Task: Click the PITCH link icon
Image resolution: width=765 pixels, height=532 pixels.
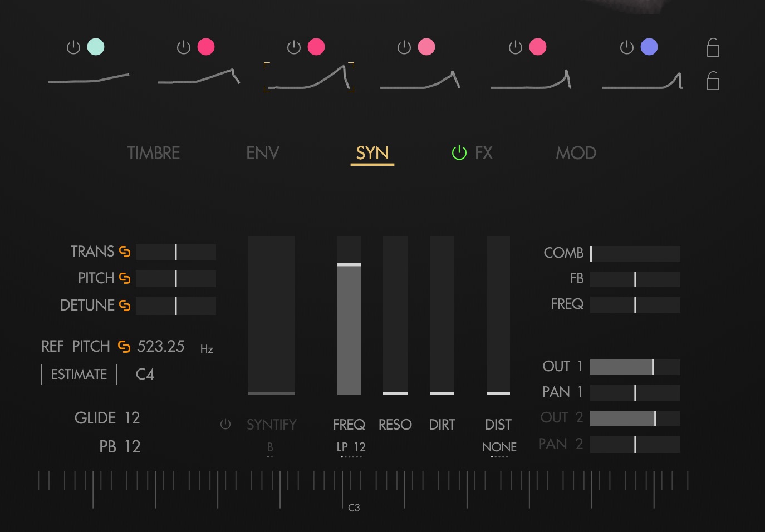Action: tap(125, 278)
